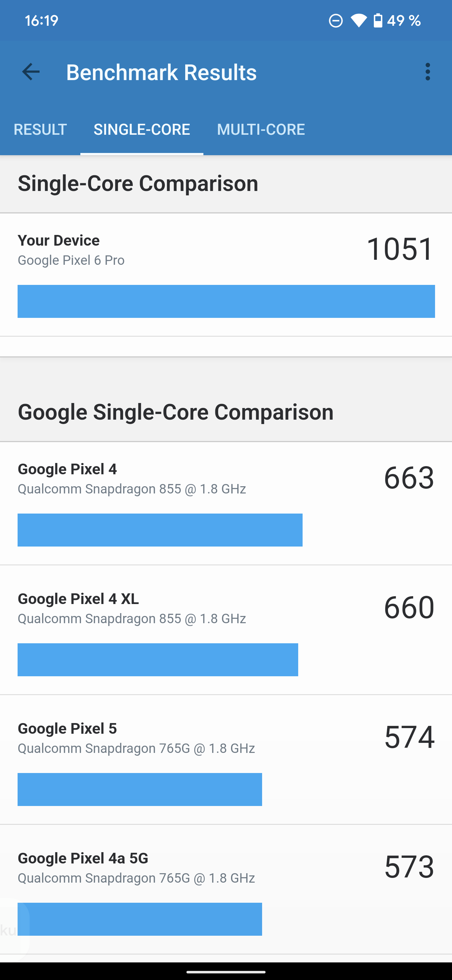Tap the 49% battery percentage indicator

(404, 21)
